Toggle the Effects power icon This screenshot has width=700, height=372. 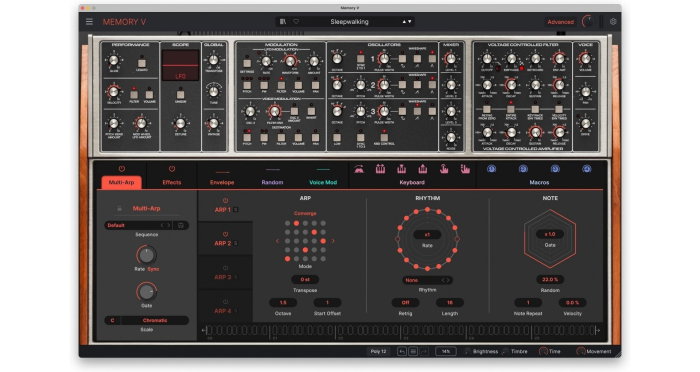172,169
